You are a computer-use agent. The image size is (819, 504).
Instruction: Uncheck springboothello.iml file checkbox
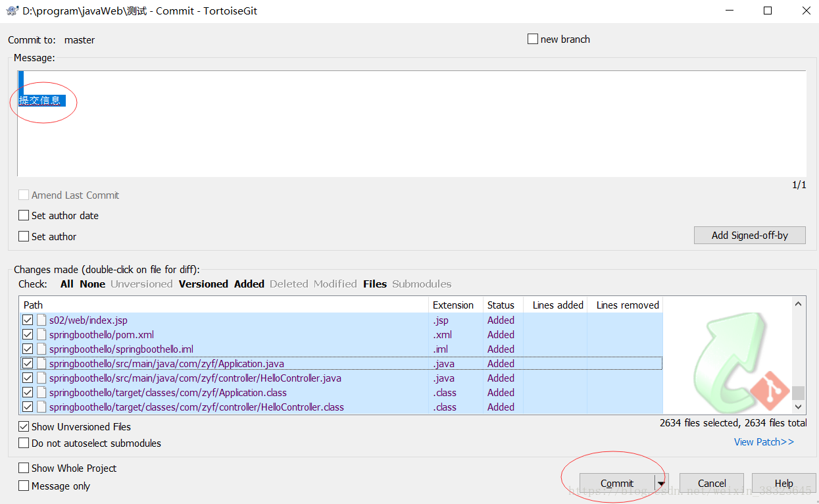tap(28, 349)
